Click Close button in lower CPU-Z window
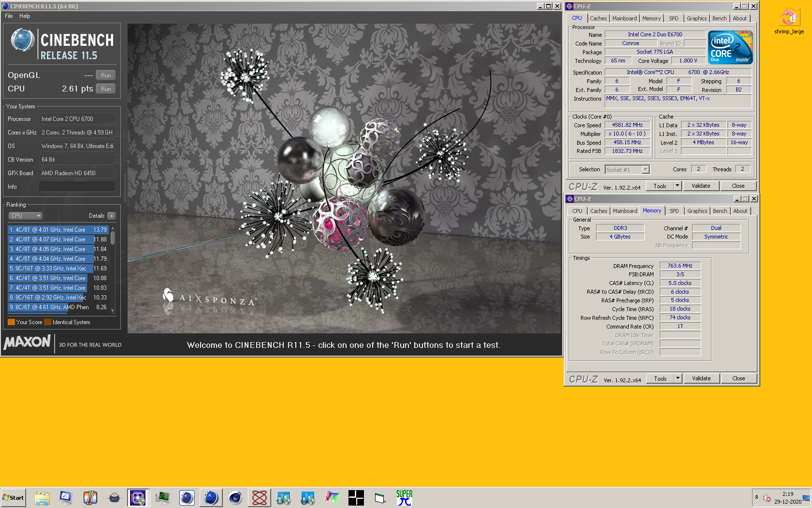The image size is (812, 508). [x=739, y=379]
